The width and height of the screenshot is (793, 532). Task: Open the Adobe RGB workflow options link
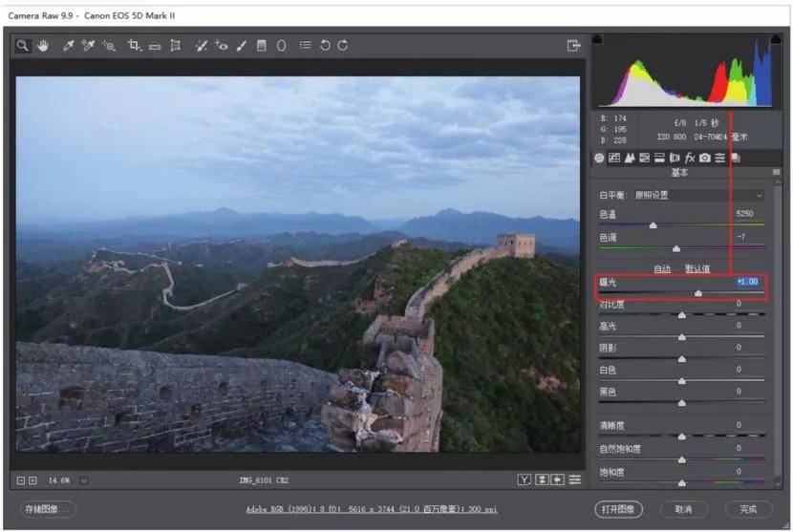372,509
